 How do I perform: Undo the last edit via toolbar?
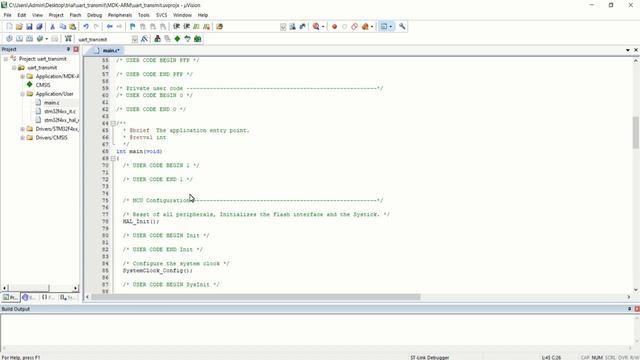86,27
